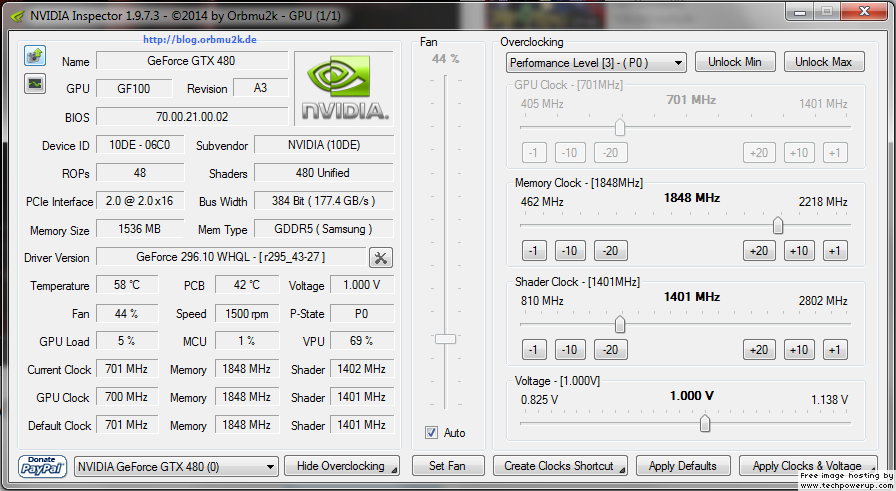
Task: Click the Device ID field 10DE - 06C0
Action: point(140,145)
